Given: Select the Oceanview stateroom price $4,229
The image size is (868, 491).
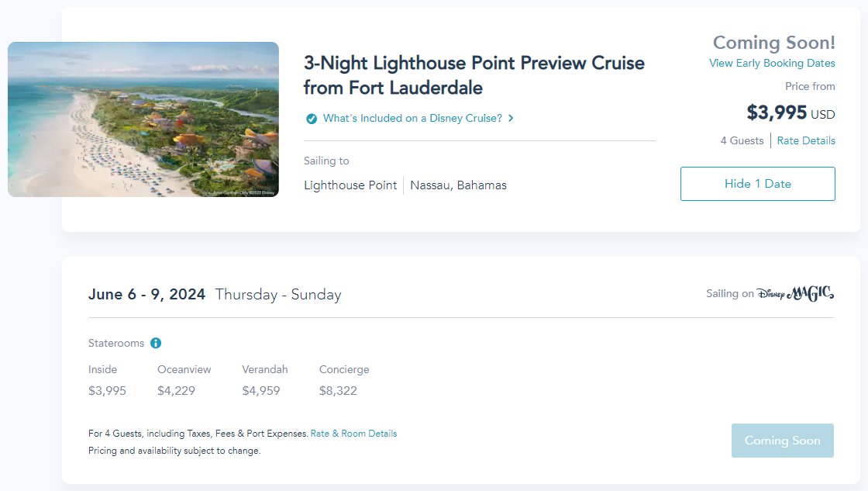Looking at the screenshot, I should (176, 391).
